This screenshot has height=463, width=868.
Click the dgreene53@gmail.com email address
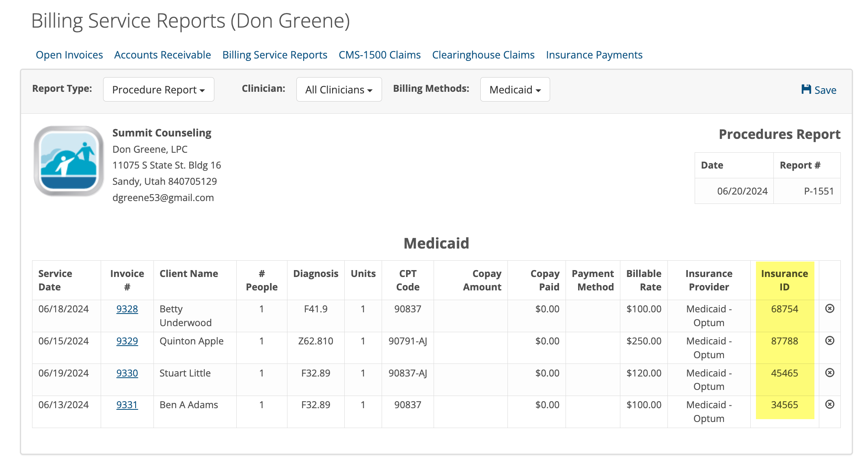(x=163, y=197)
